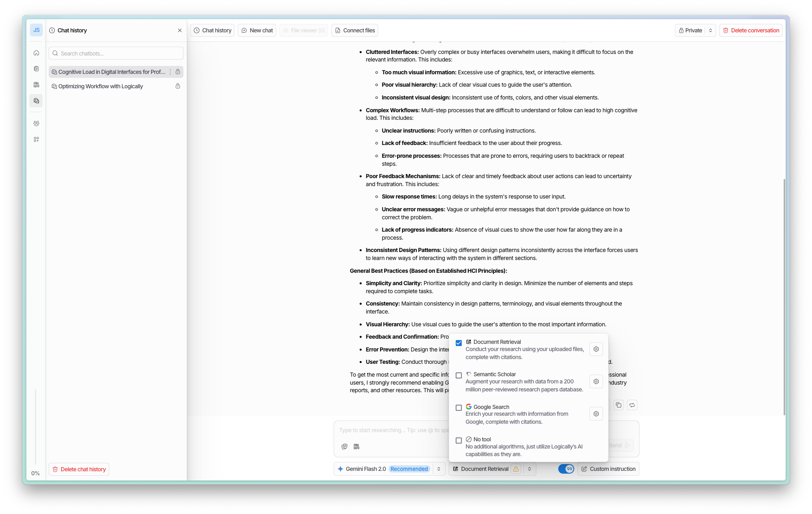Check the No tool checkbox

(459, 441)
